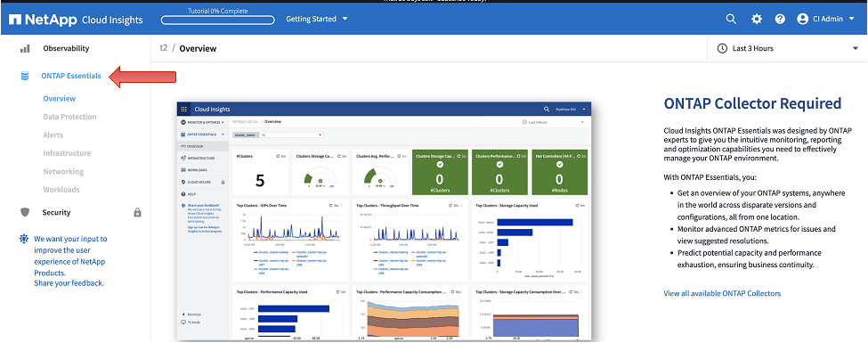Open the Overview sub-menu item

60,99
